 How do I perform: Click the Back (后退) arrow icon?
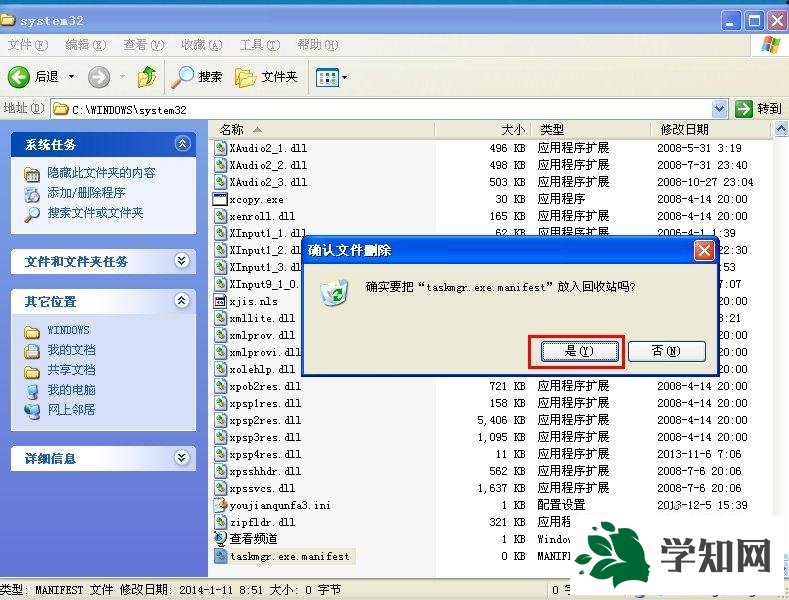[x=19, y=77]
